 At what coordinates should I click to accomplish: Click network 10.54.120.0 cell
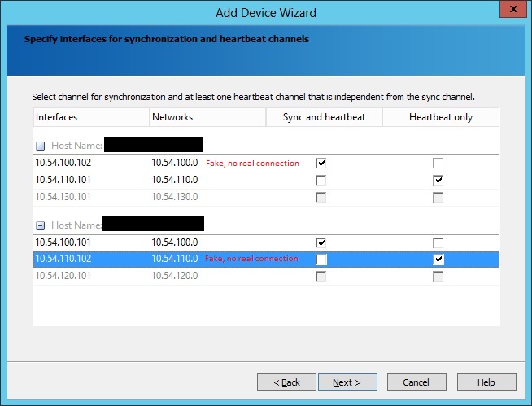click(x=175, y=276)
